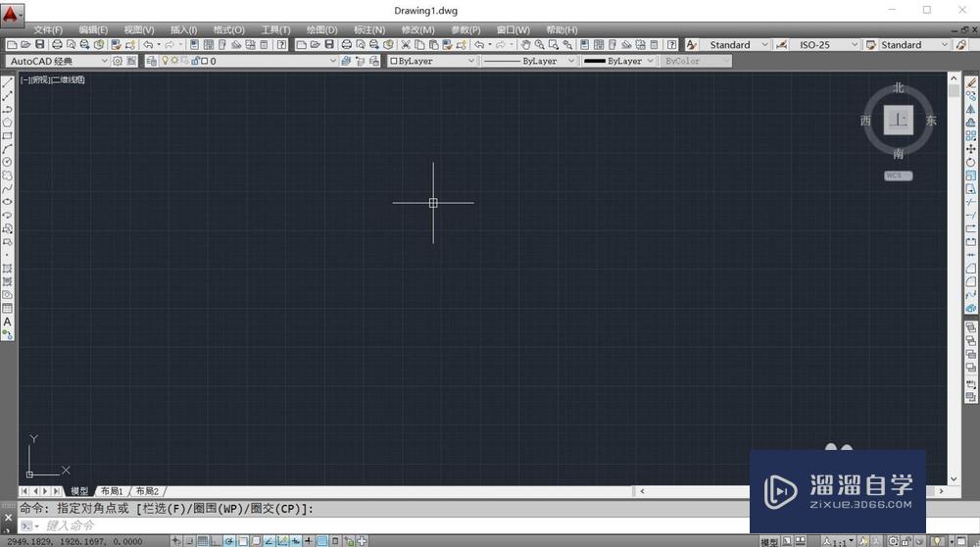Select the Line drawing tool
This screenshot has height=547, width=980.
click(x=8, y=82)
